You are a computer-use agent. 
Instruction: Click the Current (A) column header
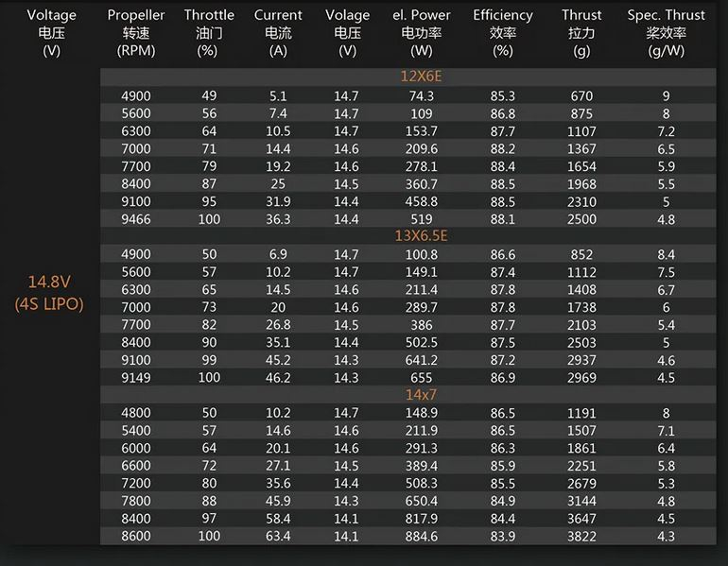click(278, 32)
